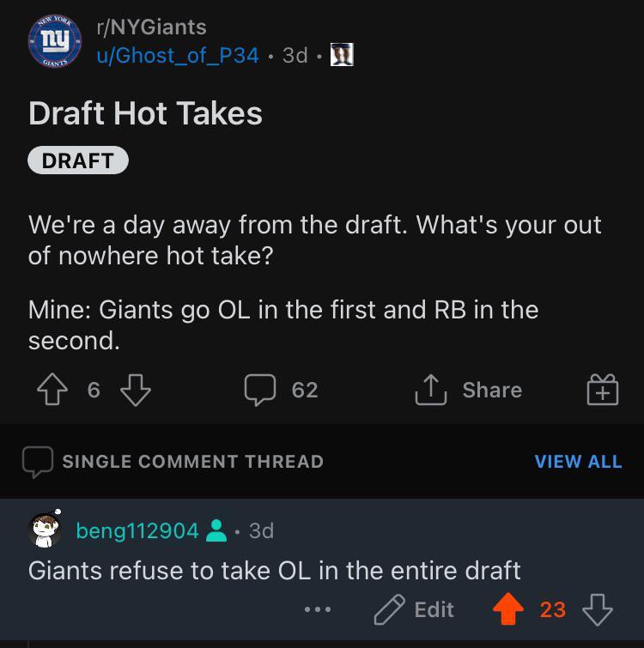
Task: Downvote the Draft Hot Takes post
Action: click(135, 391)
